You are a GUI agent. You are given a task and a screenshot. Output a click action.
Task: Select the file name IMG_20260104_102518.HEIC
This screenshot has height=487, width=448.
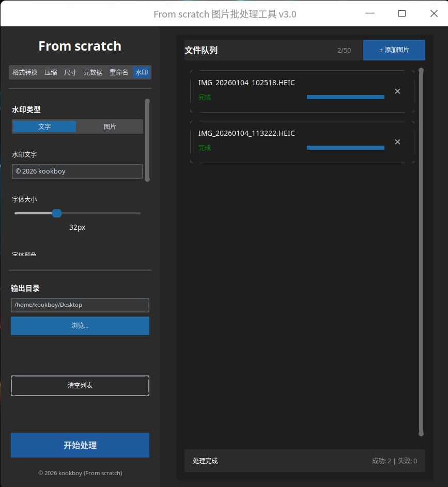(246, 83)
